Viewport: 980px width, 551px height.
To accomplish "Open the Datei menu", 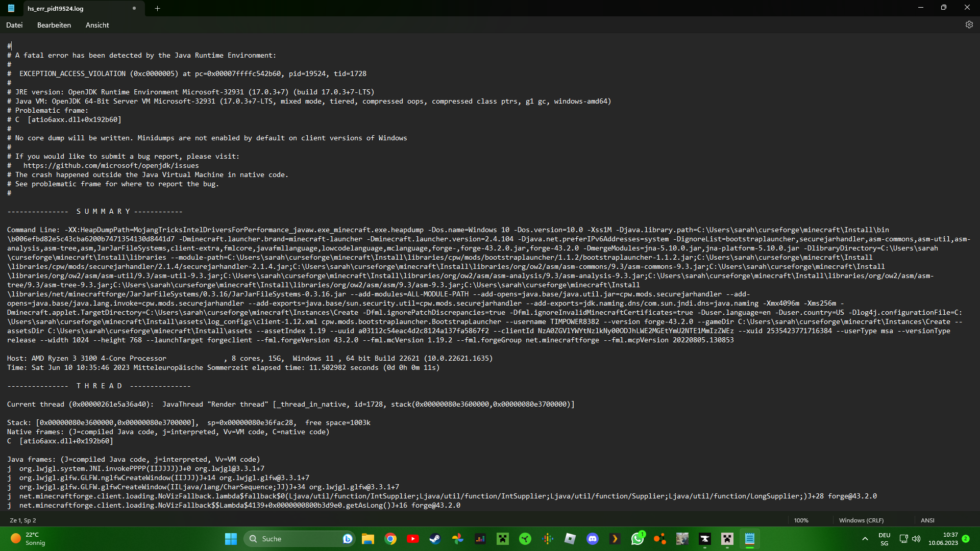I will pos(14,25).
